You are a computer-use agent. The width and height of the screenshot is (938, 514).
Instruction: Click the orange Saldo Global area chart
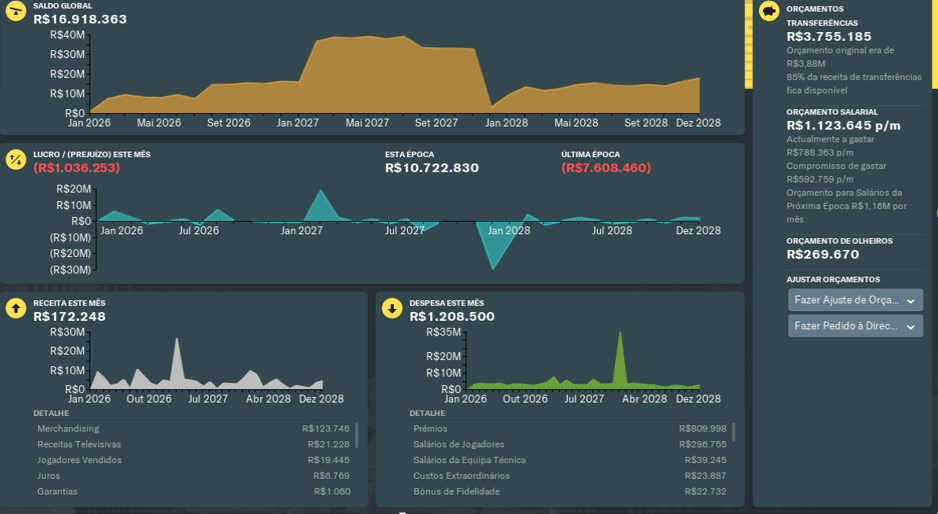[395, 77]
